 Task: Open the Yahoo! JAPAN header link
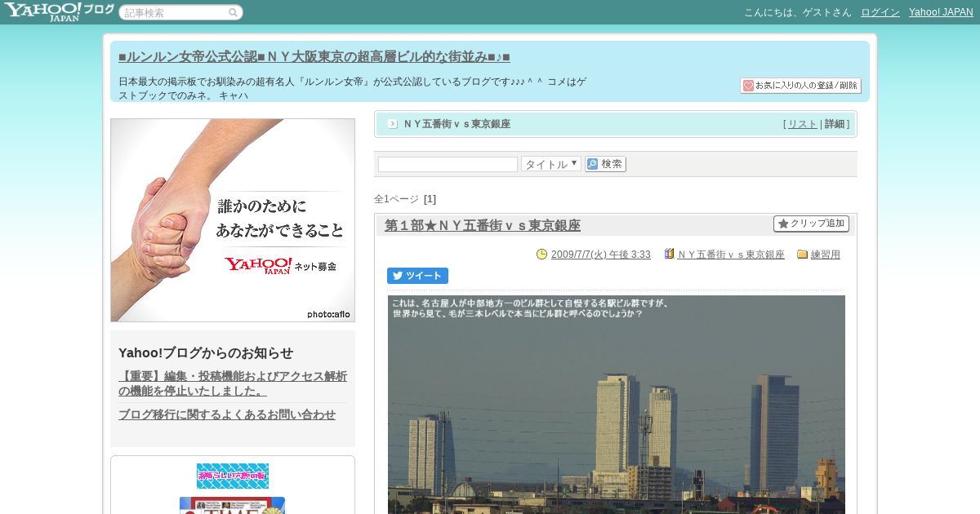941,12
